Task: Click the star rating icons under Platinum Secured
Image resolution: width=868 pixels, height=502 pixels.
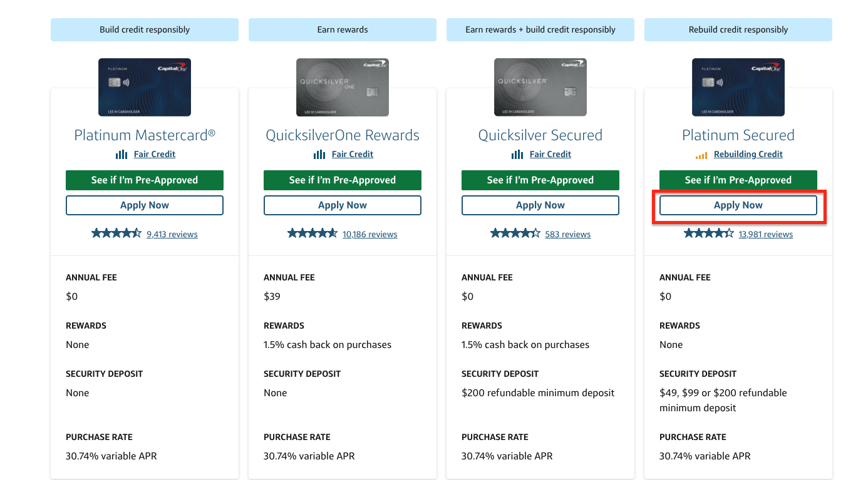Action: pyautogui.click(x=708, y=233)
